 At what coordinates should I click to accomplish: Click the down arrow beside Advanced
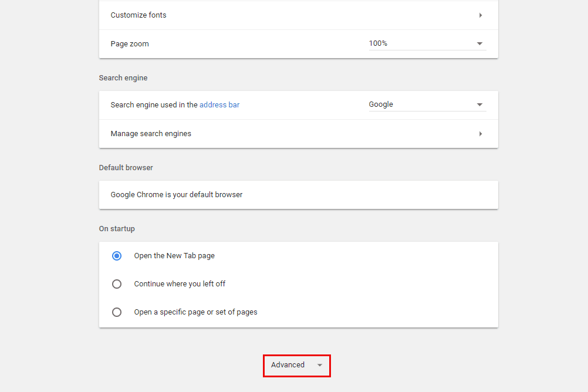pyautogui.click(x=320, y=365)
